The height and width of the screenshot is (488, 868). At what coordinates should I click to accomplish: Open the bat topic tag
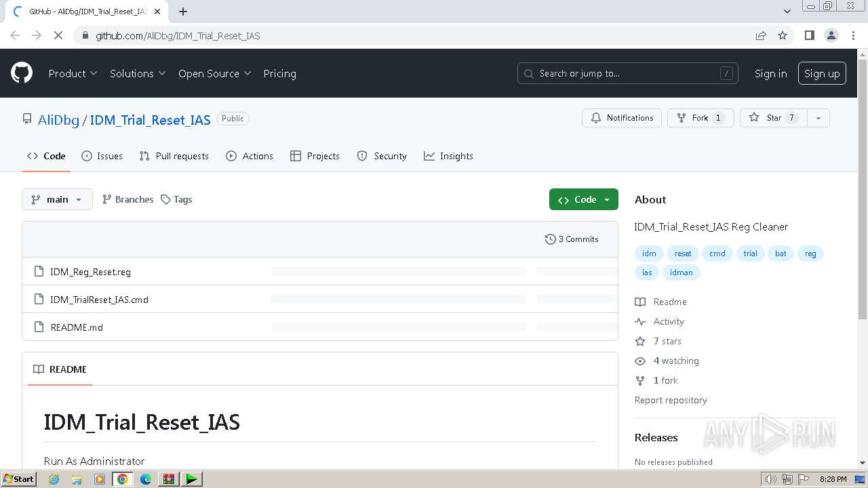[781, 253]
